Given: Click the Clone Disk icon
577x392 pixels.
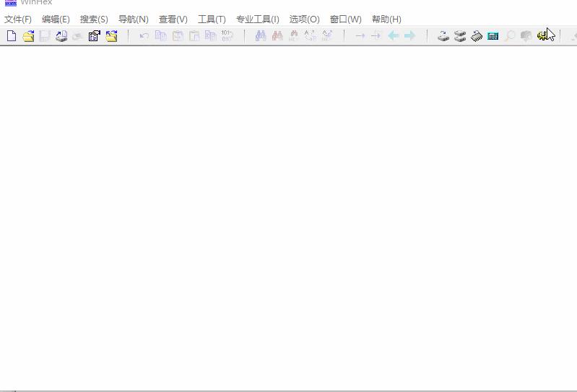Looking at the screenshot, I should point(460,35).
